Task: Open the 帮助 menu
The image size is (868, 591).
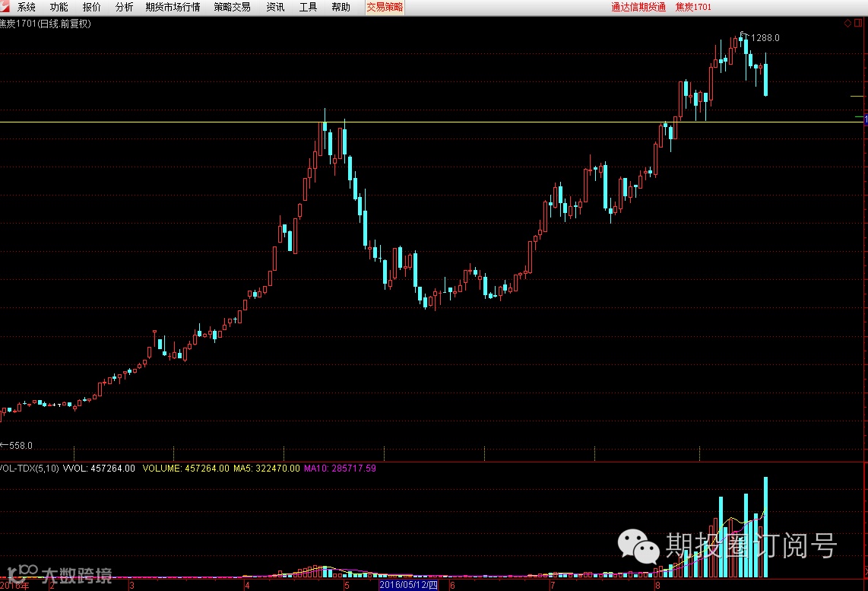Action: (x=341, y=7)
